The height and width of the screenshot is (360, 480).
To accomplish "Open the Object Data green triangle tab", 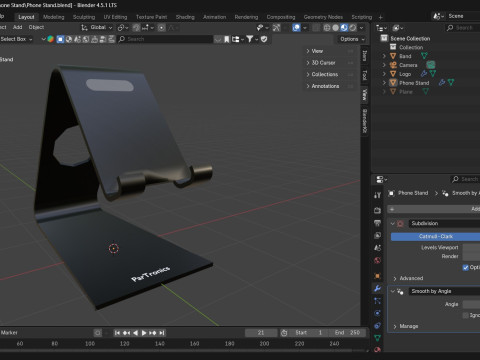I will [x=377, y=338].
